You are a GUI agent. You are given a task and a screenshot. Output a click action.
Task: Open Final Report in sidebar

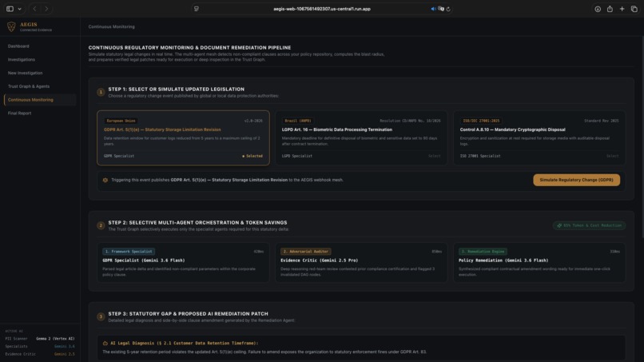[x=19, y=113]
